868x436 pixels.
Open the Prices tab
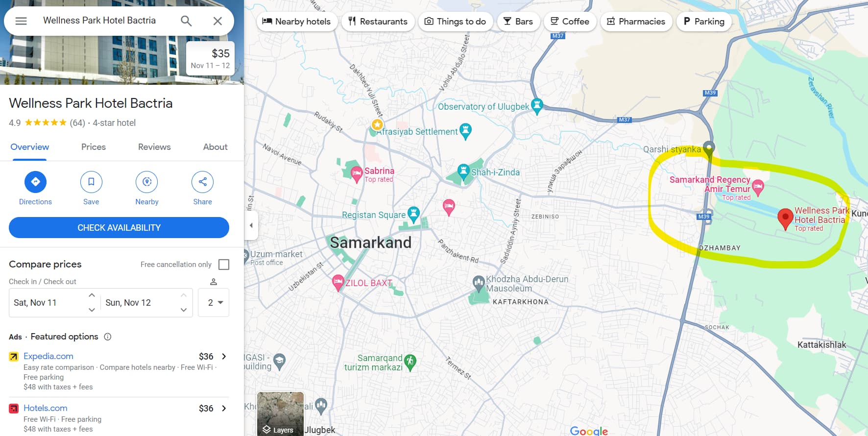(94, 147)
